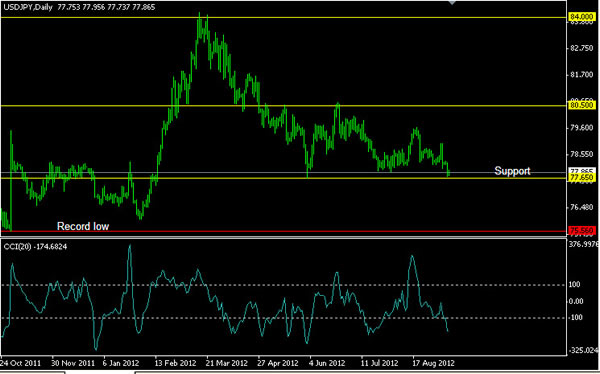This screenshot has width=600, height=374.
Task: Click the -100 level on CCI scale
Action: click(575, 318)
